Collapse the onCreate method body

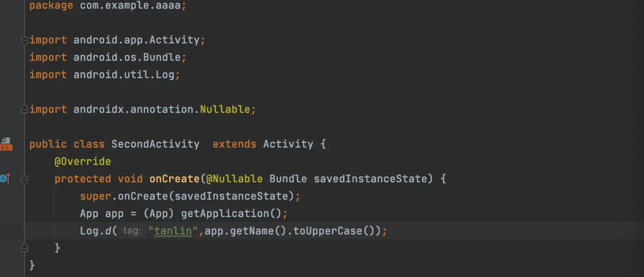[x=24, y=179]
